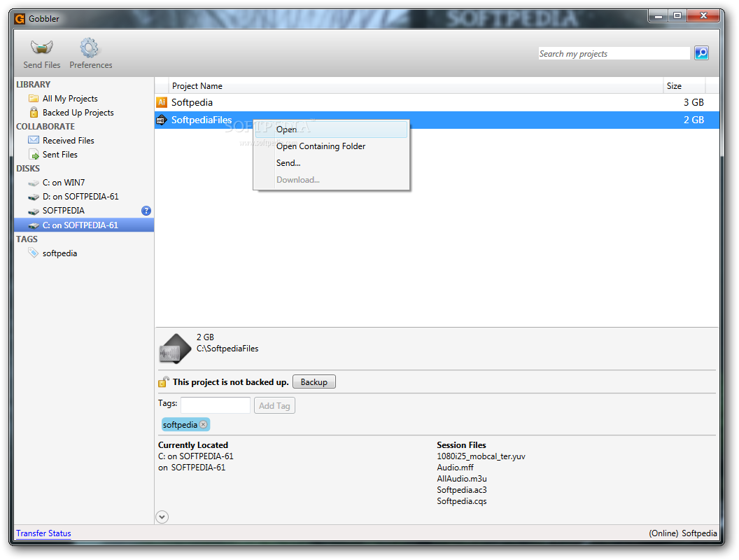The width and height of the screenshot is (739, 560).
Task: Click session file Softpedia.ac3
Action: tap(461, 490)
